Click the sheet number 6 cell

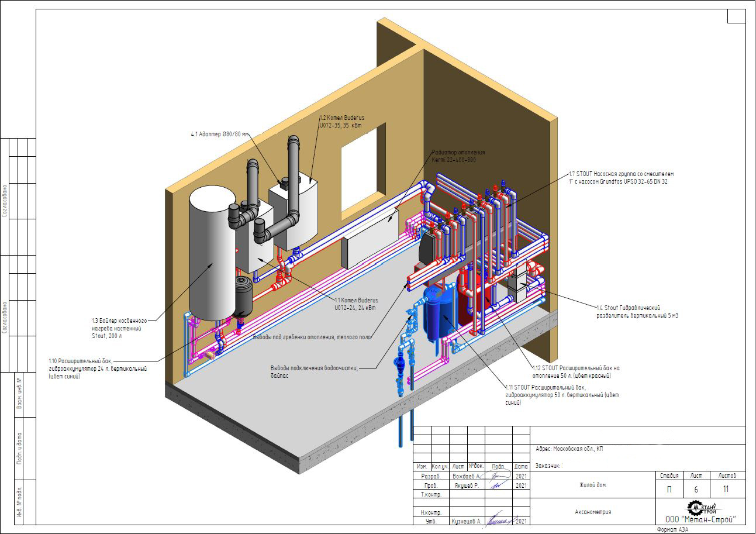click(695, 489)
